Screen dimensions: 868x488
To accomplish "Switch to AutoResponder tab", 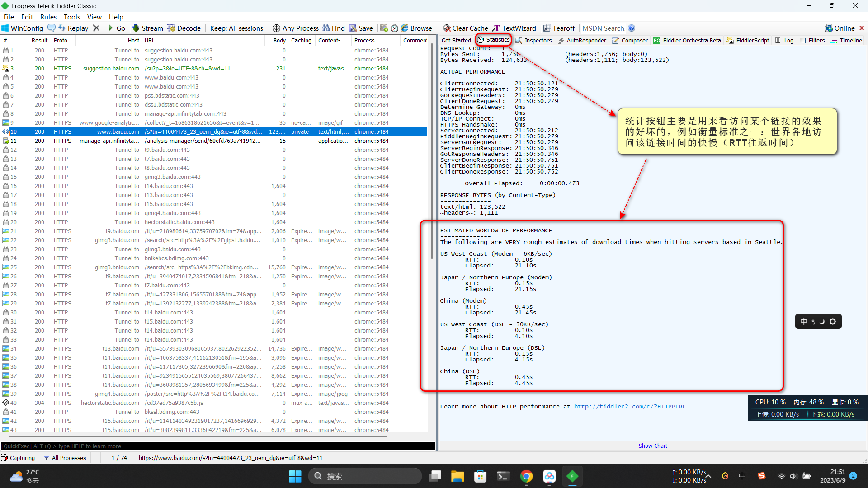I will pyautogui.click(x=582, y=40).
